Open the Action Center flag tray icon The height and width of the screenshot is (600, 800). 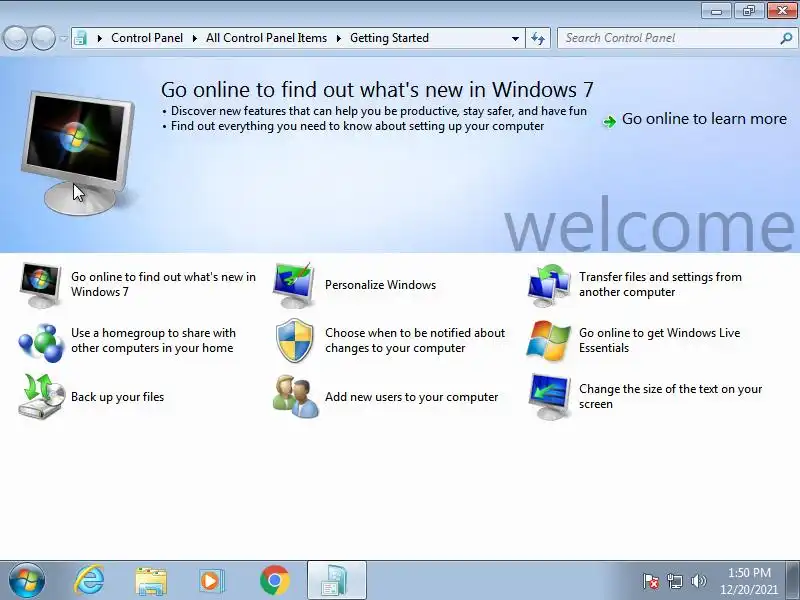[x=651, y=581]
